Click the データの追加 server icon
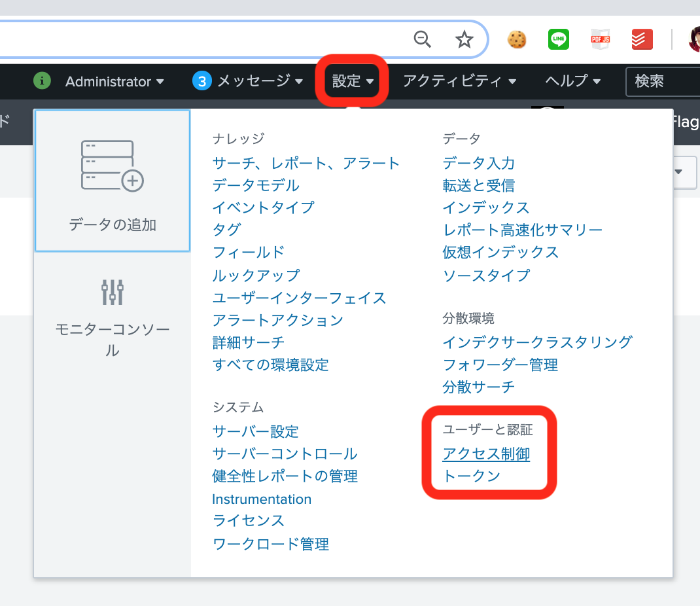 tap(112, 166)
